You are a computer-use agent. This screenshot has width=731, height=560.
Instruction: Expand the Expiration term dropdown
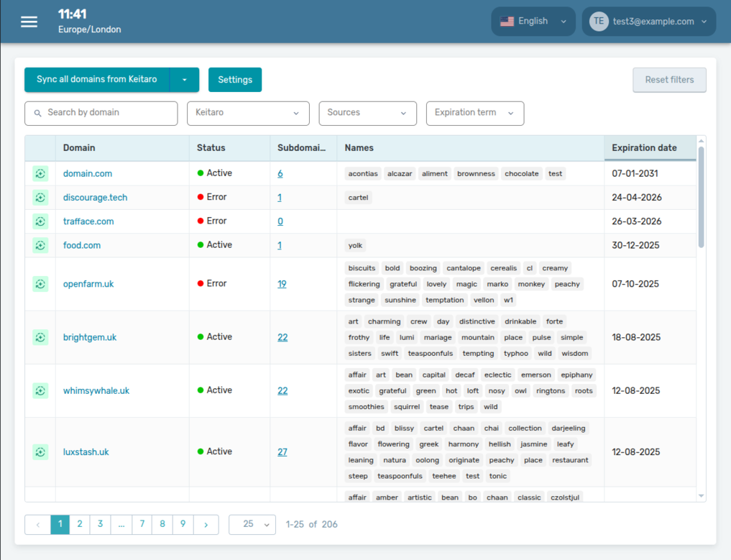tap(474, 113)
